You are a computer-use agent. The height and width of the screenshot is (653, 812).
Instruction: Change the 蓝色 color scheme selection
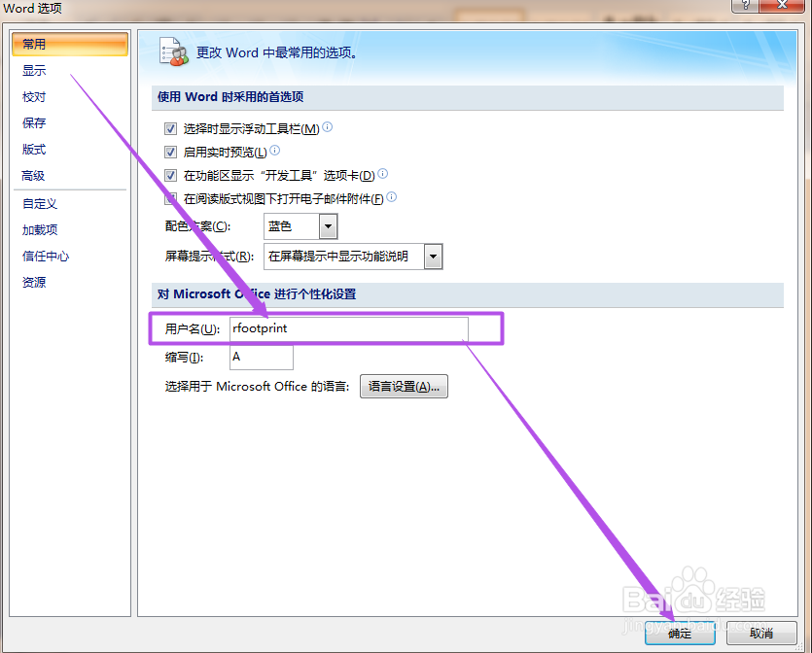pyautogui.click(x=289, y=226)
